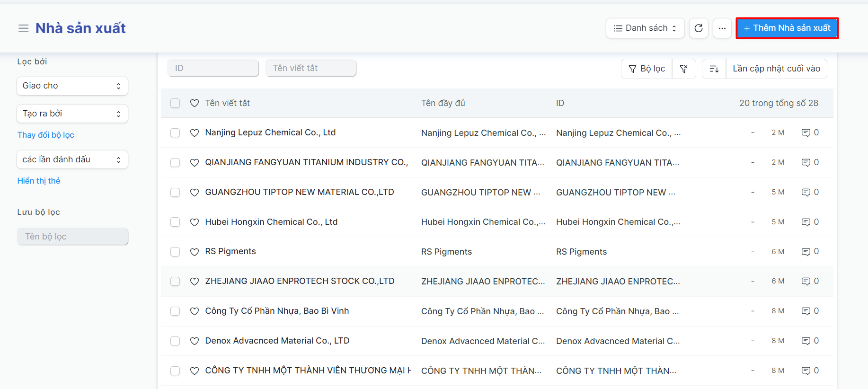The image size is (868, 389).
Task: Open the Giao cho dropdown
Action: (72, 86)
